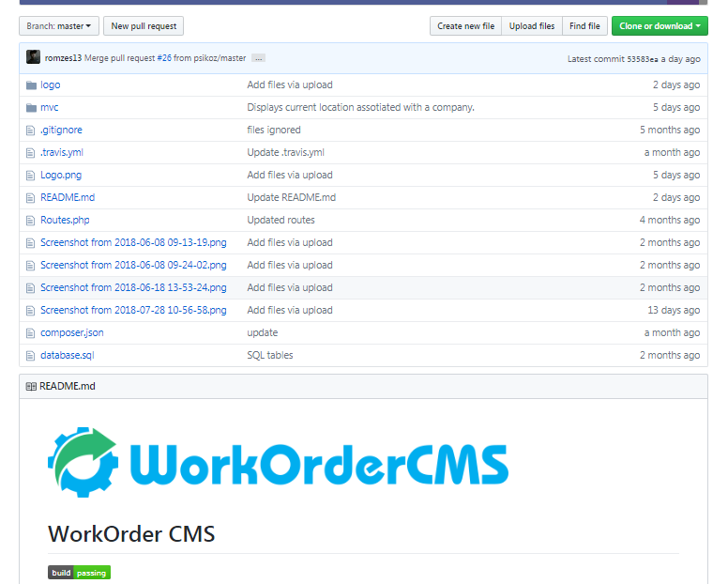Open 'update' commit message for composer.json

pyautogui.click(x=263, y=332)
